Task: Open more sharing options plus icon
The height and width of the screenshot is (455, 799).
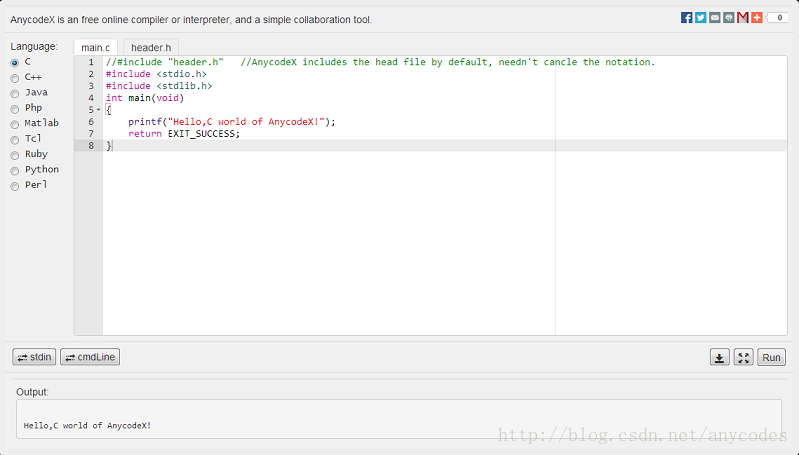Action: (x=757, y=18)
